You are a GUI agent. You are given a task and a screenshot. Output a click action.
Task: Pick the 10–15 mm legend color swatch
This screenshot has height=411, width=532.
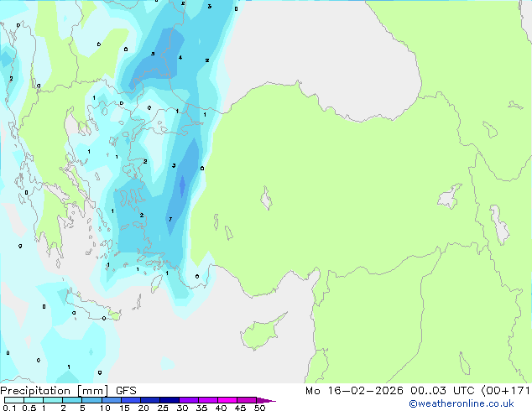pyautogui.click(x=111, y=400)
